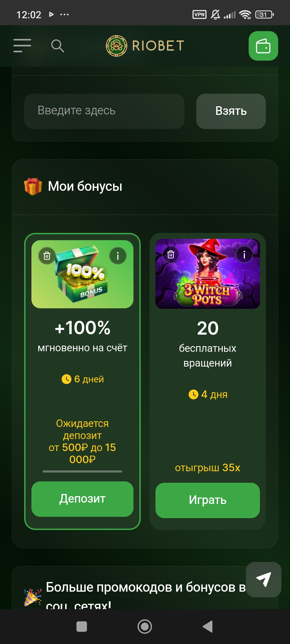Show info for the 100% bonus
The height and width of the screenshot is (644, 290).
[x=118, y=256]
